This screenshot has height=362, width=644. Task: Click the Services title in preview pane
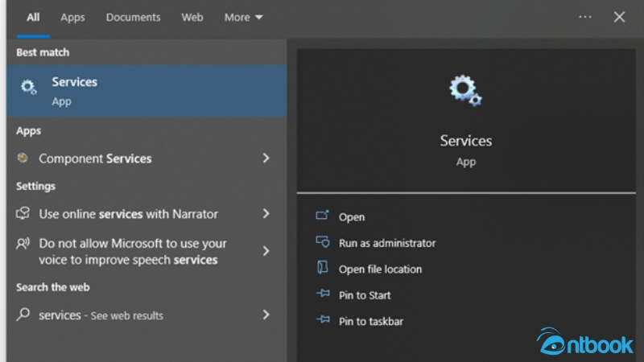point(466,141)
